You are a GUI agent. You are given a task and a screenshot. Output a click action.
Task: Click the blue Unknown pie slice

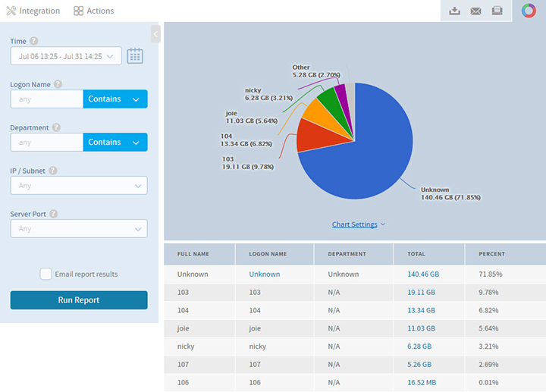[x=372, y=152]
